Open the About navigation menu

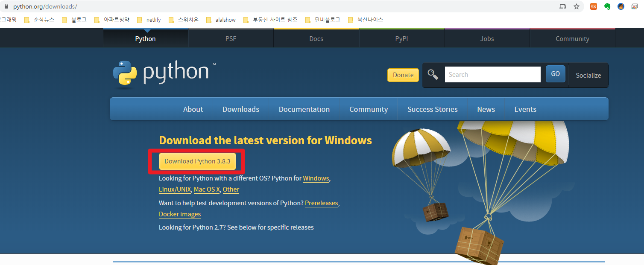coord(193,109)
